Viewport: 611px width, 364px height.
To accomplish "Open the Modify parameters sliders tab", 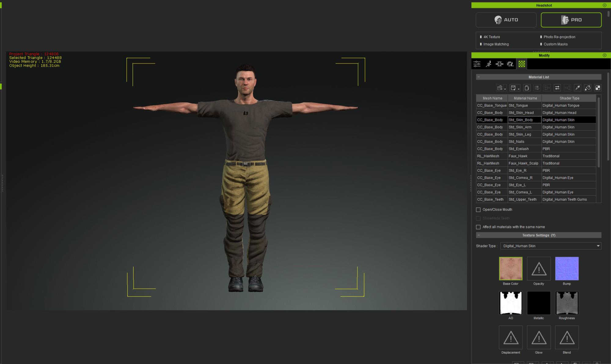I will (477, 64).
